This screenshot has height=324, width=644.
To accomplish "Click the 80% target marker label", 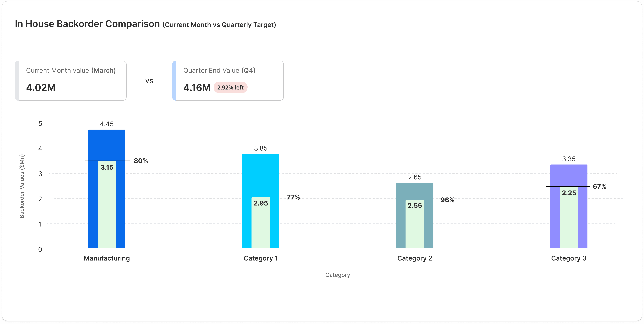I will (141, 161).
